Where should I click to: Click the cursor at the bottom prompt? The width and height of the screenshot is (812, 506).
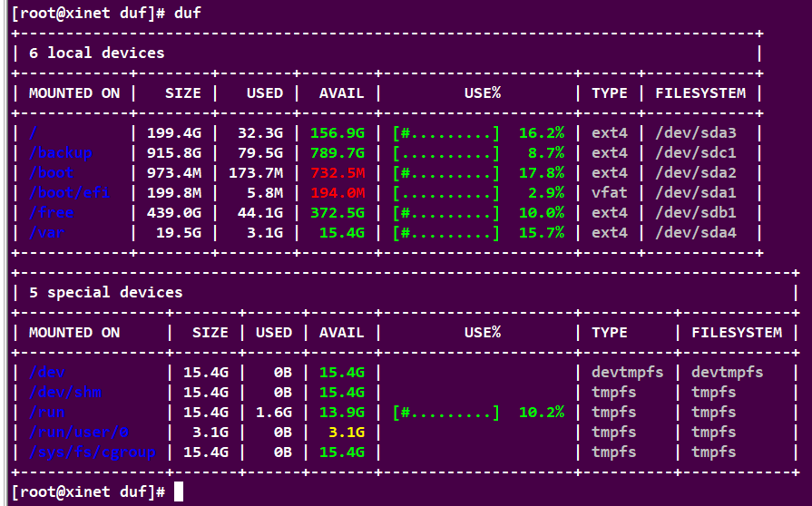[179, 491]
